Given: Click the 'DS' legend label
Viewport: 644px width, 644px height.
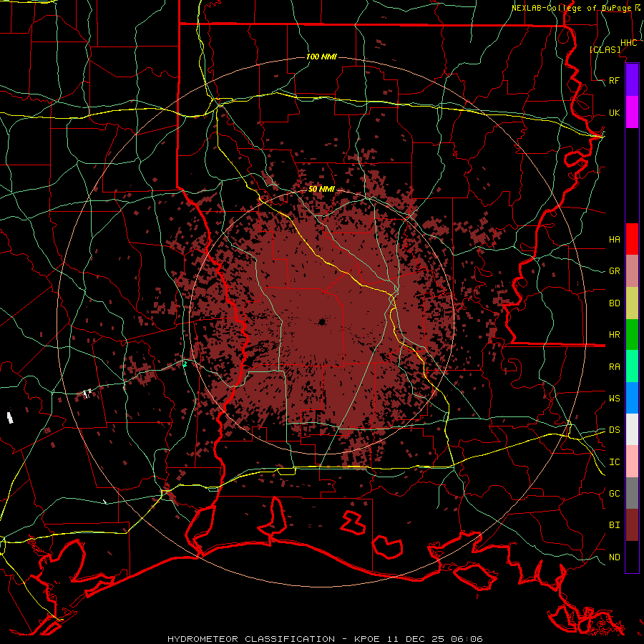Looking at the screenshot, I should click(614, 429).
